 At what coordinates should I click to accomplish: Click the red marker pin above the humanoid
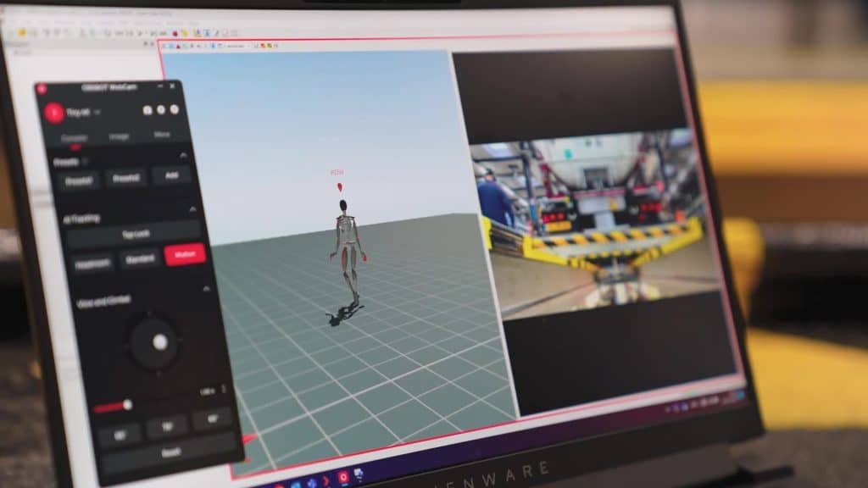click(x=340, y=186)
